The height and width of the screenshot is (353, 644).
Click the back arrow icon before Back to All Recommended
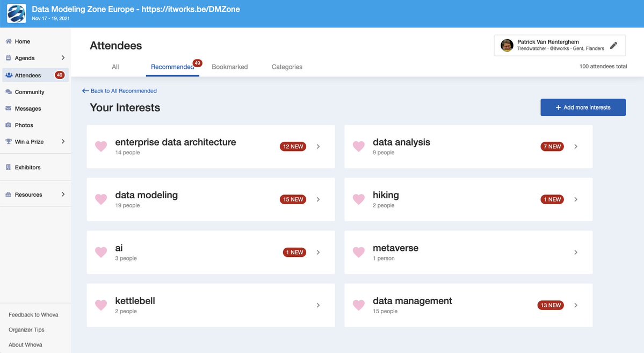pyautogui.click(x=85, y=91)
